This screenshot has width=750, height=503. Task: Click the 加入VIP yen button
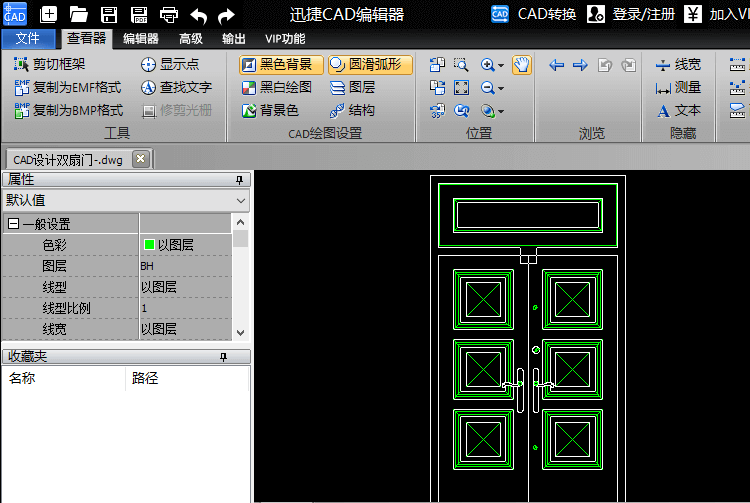(x=717, y=14)
